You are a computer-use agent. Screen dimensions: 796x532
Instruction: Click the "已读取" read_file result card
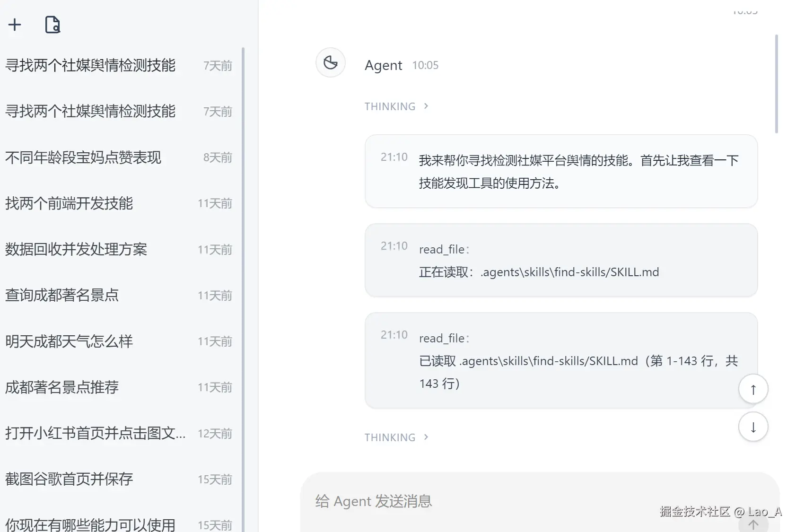pos(561,360)
